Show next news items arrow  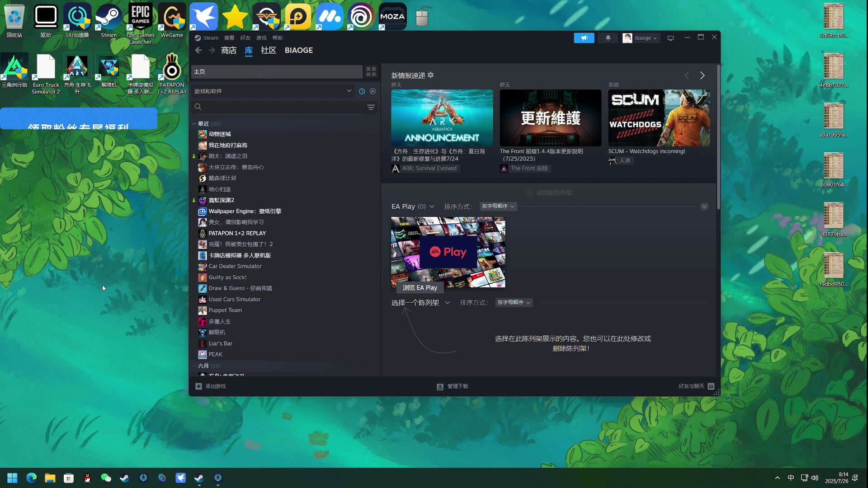pyautogui.click(x=702, y=75)
